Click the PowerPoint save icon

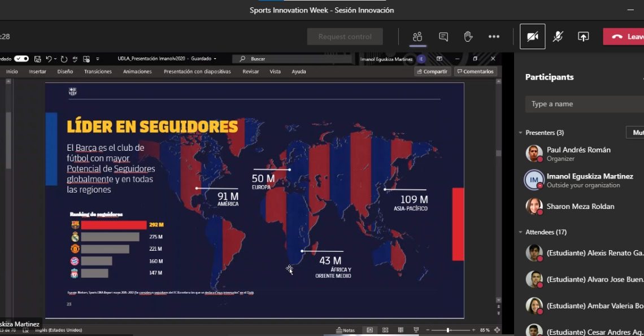point(37,59)
